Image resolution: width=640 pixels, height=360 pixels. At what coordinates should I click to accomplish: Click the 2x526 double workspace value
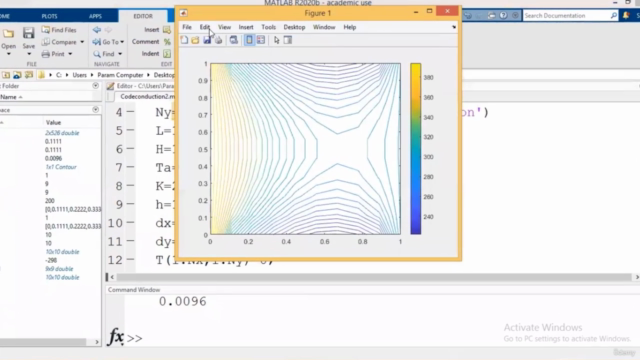62,133
